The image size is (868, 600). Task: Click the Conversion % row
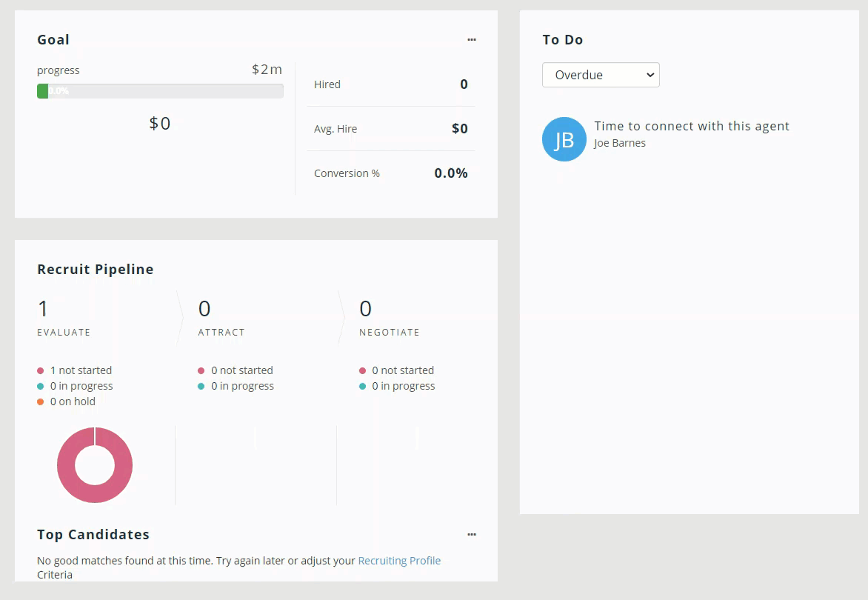[390, 173]
